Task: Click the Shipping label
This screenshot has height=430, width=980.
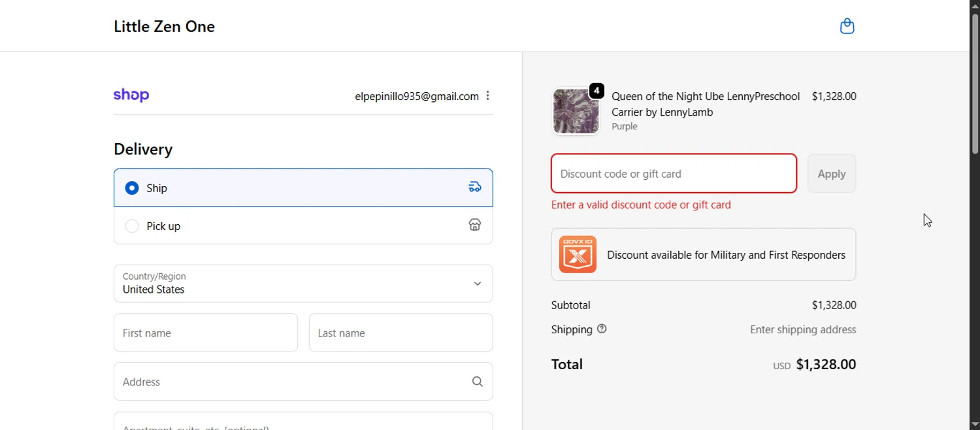Action: click(572, 329)
